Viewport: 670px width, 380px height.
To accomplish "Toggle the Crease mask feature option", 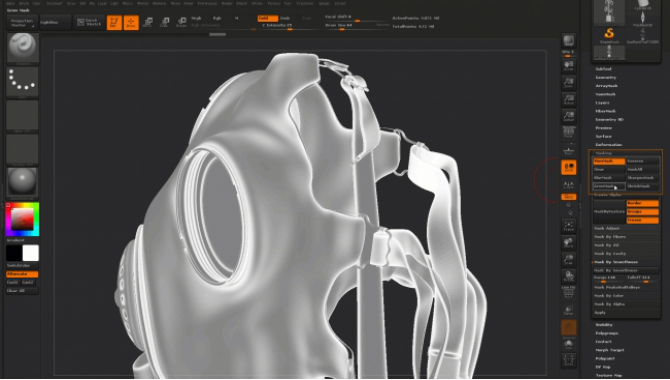I will (643, 220).
